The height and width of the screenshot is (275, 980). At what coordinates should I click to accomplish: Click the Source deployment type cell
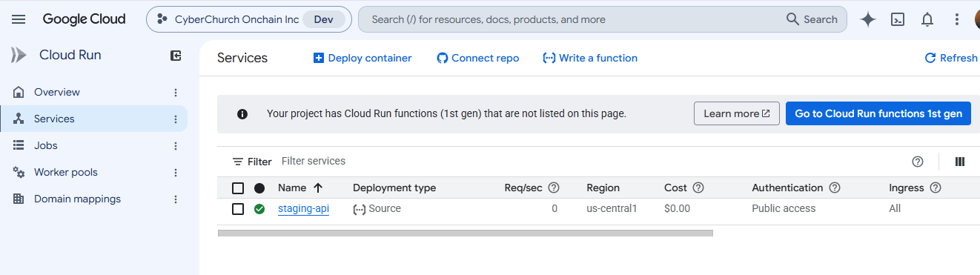377,209
